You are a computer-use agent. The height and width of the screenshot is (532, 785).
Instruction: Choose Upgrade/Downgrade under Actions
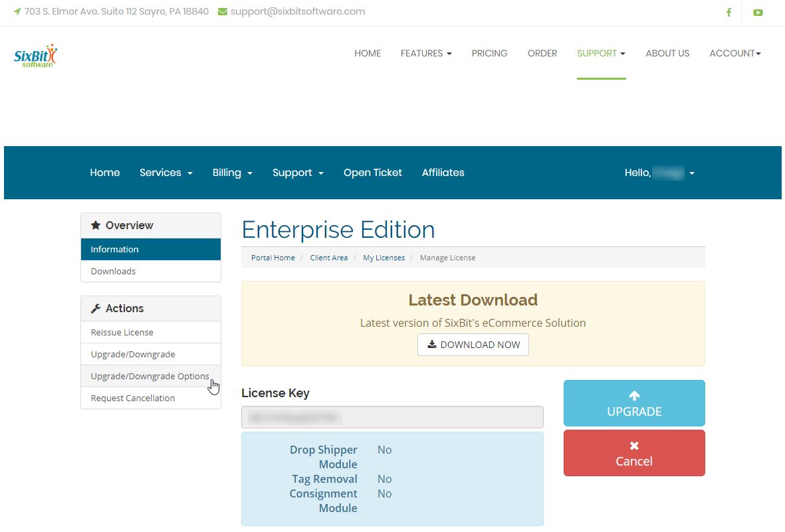point(151,354)
